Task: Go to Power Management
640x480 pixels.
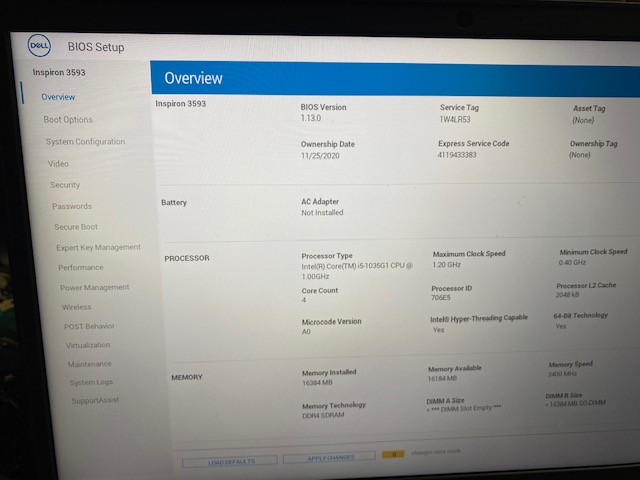Action: [95, 287]
